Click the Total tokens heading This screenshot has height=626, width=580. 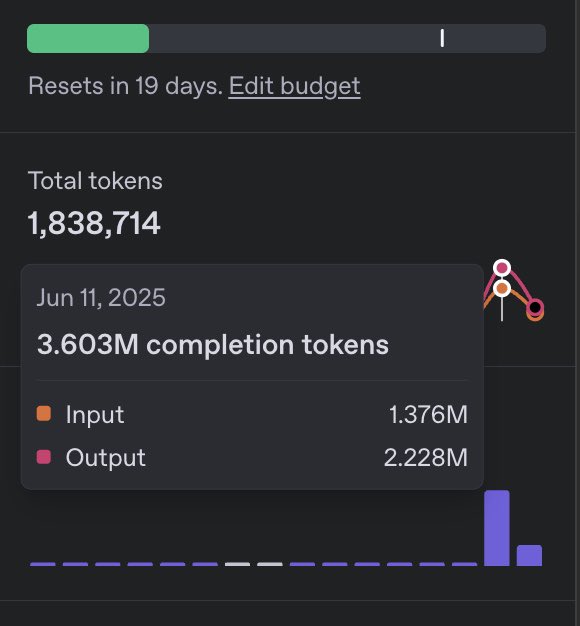[x=95, y=180]
